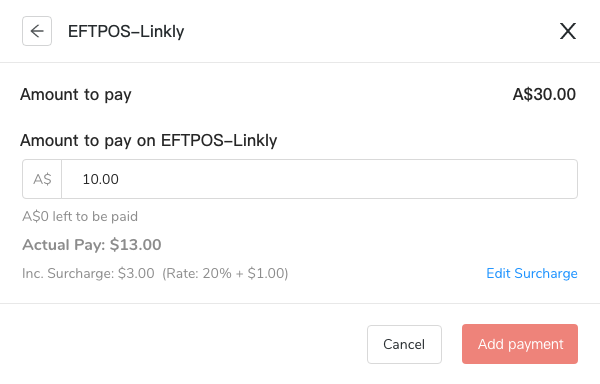
Task: Select the $13.00 actual pay value
Action: tap(135, 245)
